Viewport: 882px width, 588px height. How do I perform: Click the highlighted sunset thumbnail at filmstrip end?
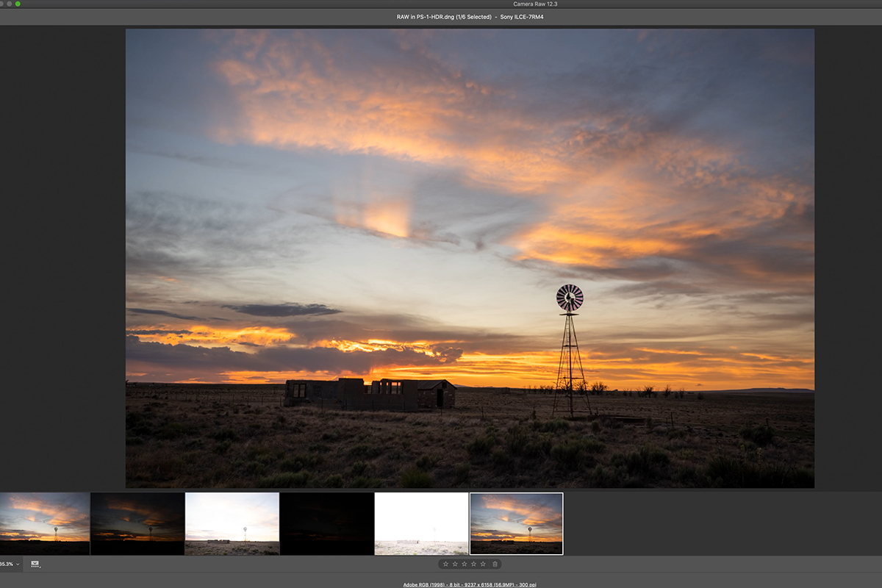516,523
